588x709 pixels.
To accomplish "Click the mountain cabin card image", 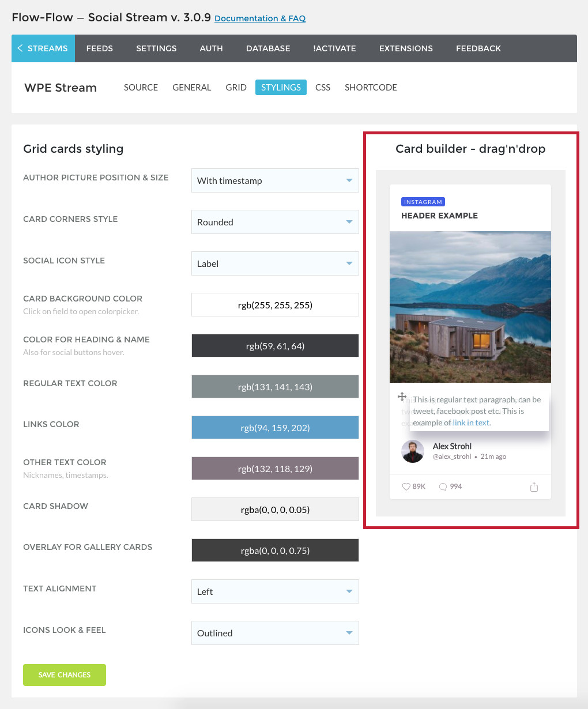I will pos(470,307).
